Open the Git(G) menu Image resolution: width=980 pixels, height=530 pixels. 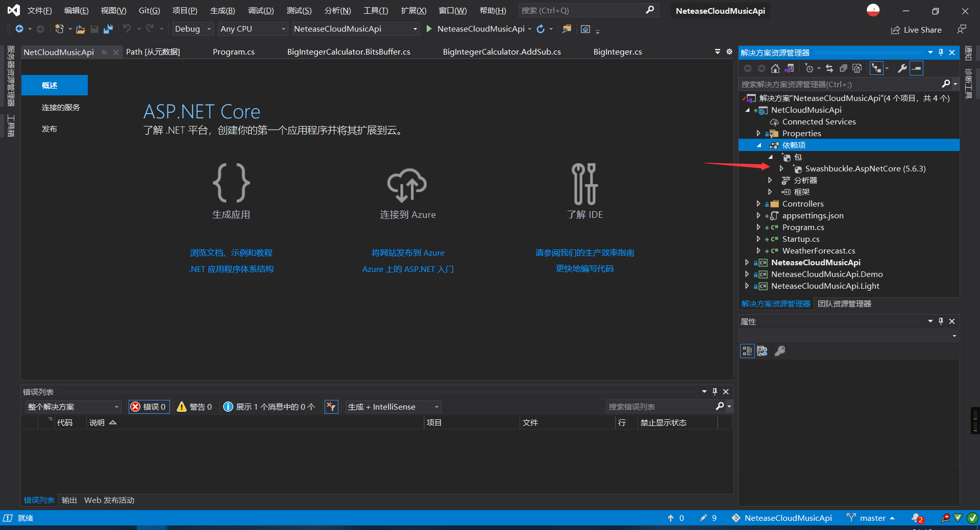click(149, 11)
